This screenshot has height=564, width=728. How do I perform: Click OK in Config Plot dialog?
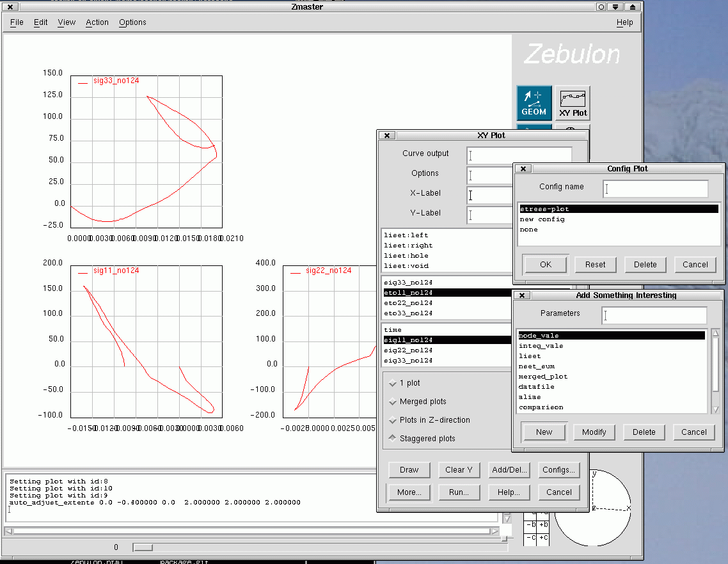pos(545,265)
